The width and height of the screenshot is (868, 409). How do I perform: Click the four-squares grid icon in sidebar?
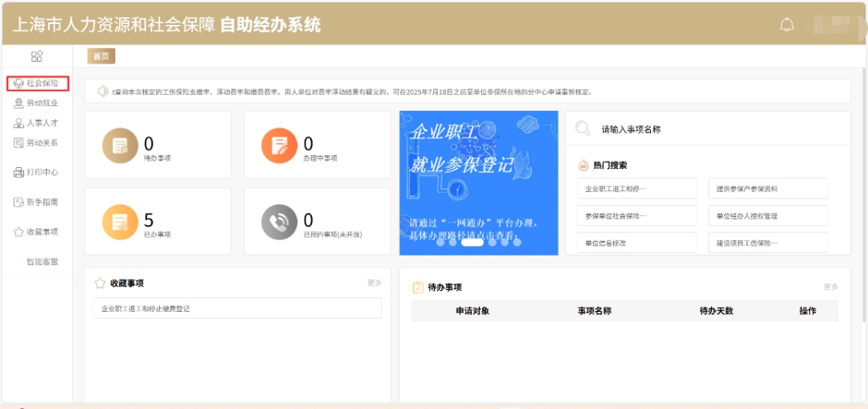[37, 56]
